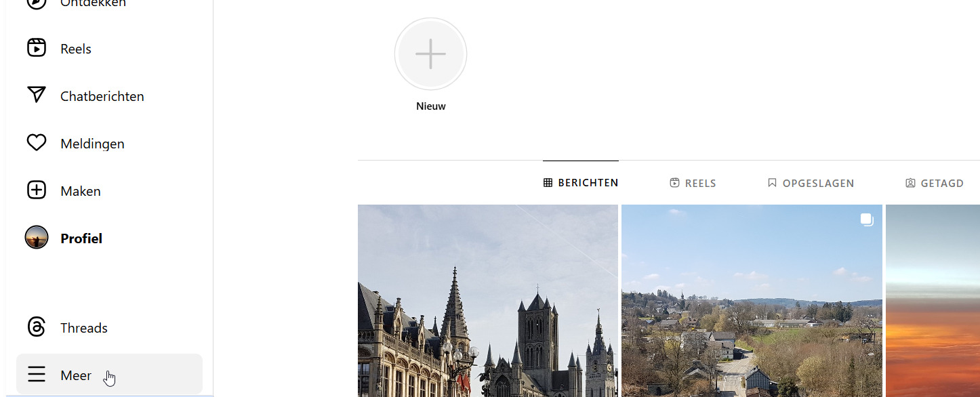
Task: Click the Meldingen heart icon
Action: 37,143
